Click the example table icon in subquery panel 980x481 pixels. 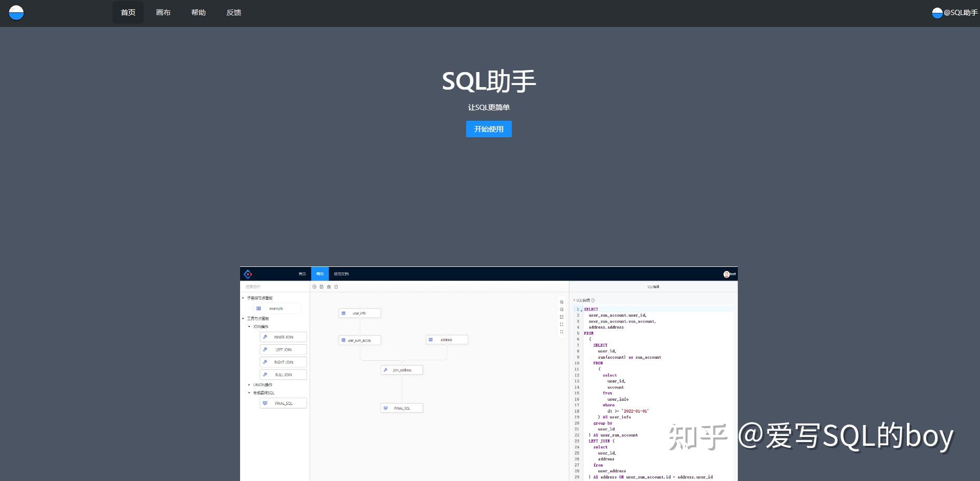pos(258,308)
